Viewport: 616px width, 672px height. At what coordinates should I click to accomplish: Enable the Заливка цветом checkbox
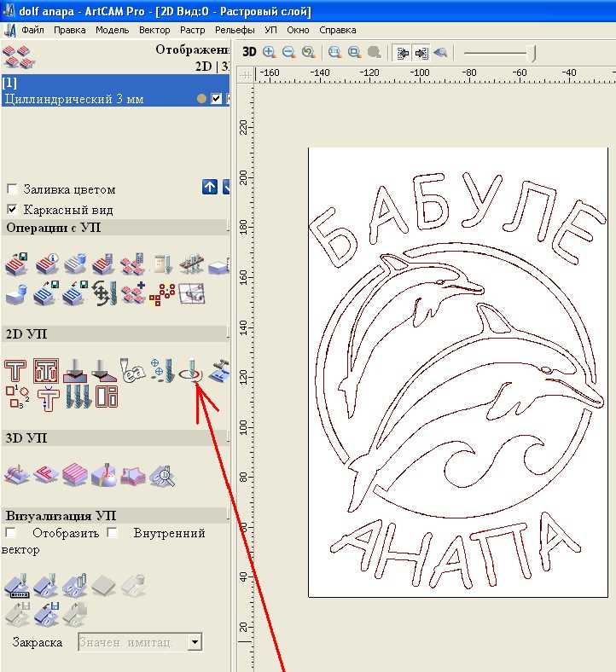click(12, 189)
